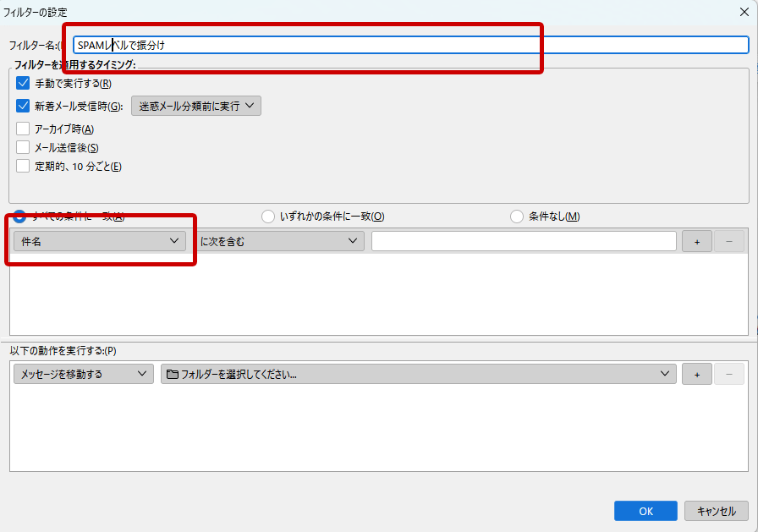Click the + button to add a condition
The width and height of the screenshot is (758, 532).
(696, 240)
